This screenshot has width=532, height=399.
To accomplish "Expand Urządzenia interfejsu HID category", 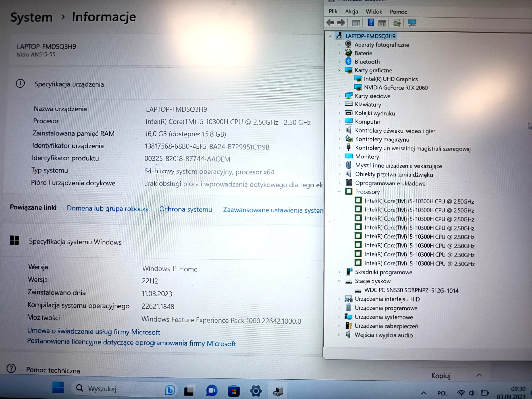I will pos(339,299).
